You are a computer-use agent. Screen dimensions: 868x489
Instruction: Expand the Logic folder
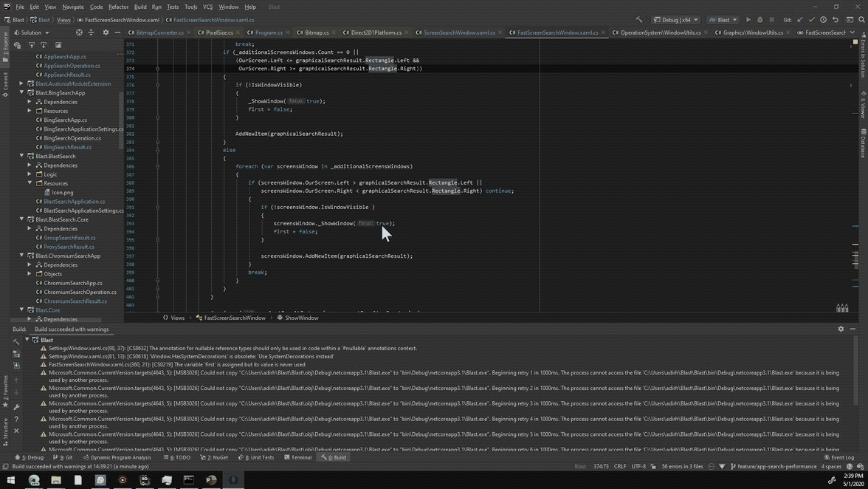pyautogui.click(x=30, y=174)
